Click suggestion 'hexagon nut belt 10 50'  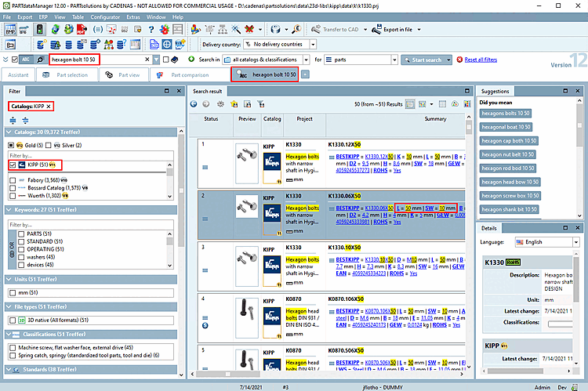point(507,154)
